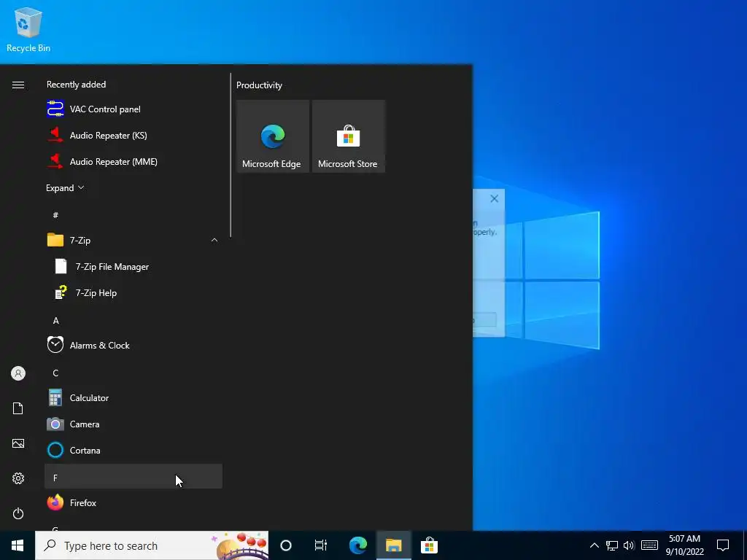This screenshot has height=560, width=747.
Task: Click the Power icon in Start sidebar
Action: coord(18,513)
